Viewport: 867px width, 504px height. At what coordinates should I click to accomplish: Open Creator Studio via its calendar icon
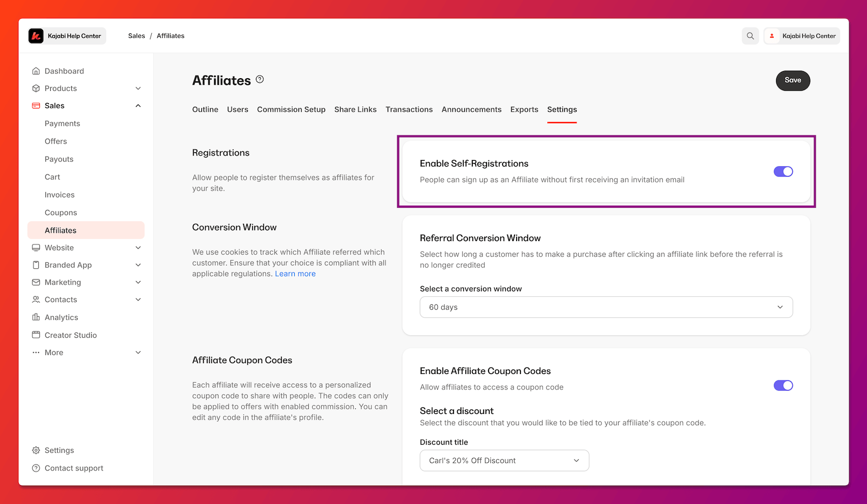point(36,335)
